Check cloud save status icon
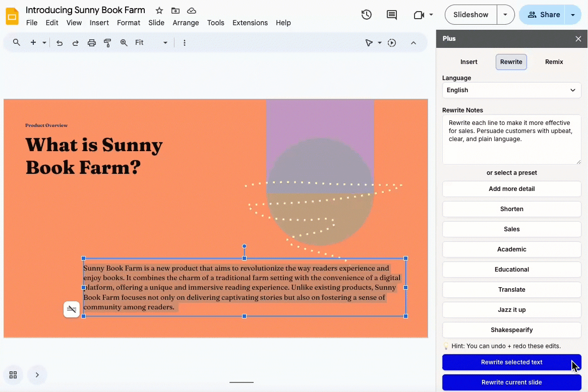This screenshot has height=392, width=588. 192,11
